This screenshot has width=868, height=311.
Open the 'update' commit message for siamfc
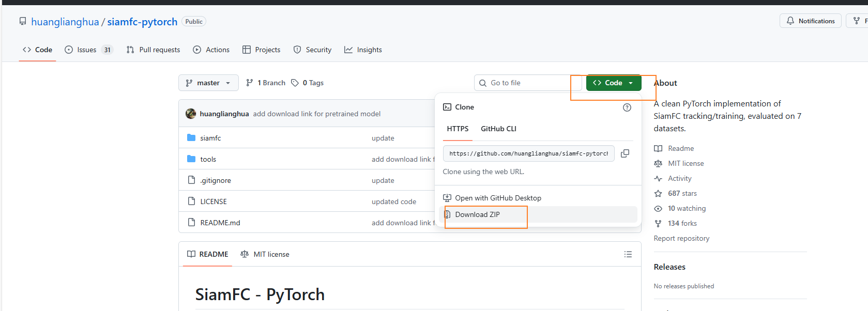tap(383, 138)
